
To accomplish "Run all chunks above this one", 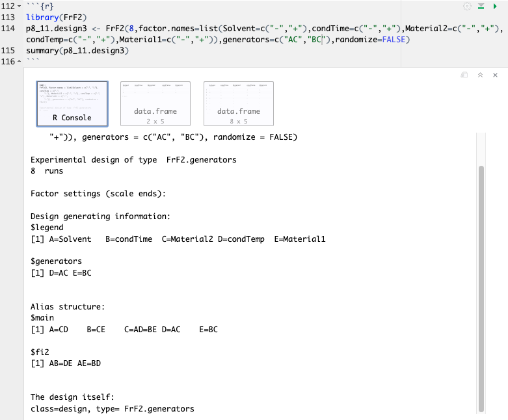I will point(481,6).
